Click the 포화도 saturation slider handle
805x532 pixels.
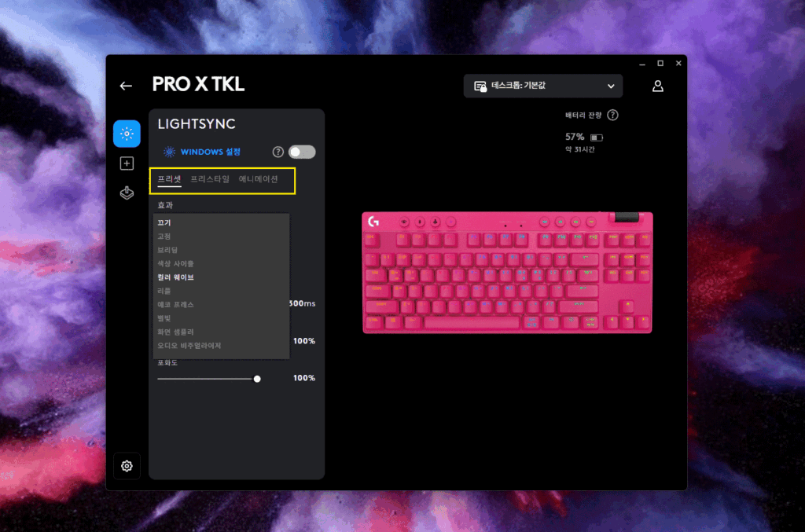click(257, 379)
